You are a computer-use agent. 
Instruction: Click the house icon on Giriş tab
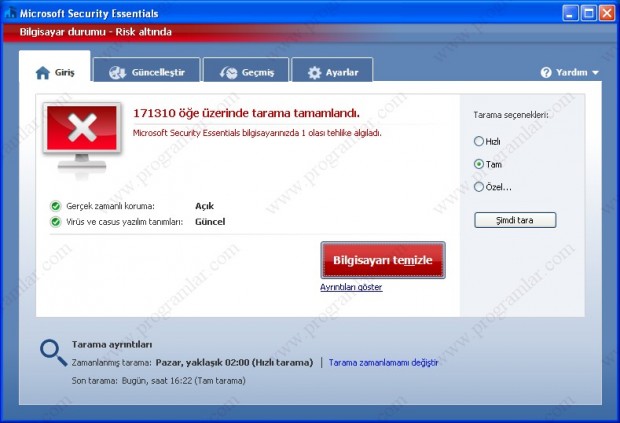(x=43, y=73)
